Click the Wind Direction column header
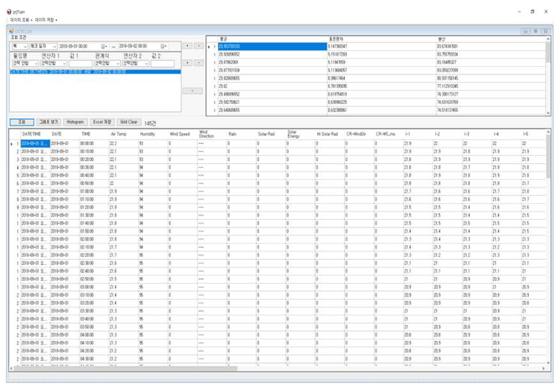Viewport: 554px width, 392px height. point(211,134)
